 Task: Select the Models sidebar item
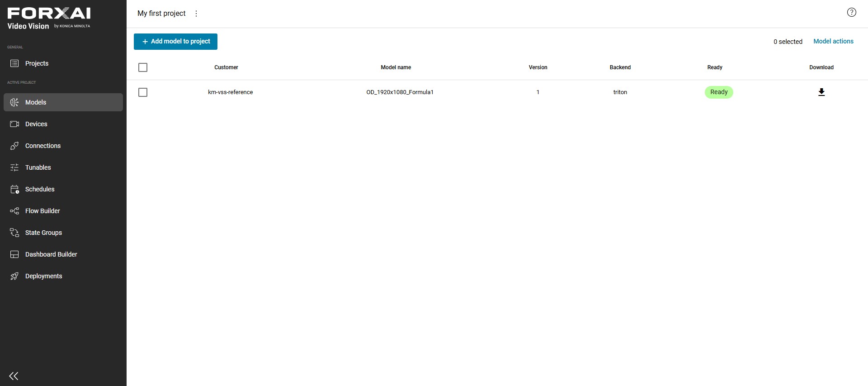click(63, 102)
